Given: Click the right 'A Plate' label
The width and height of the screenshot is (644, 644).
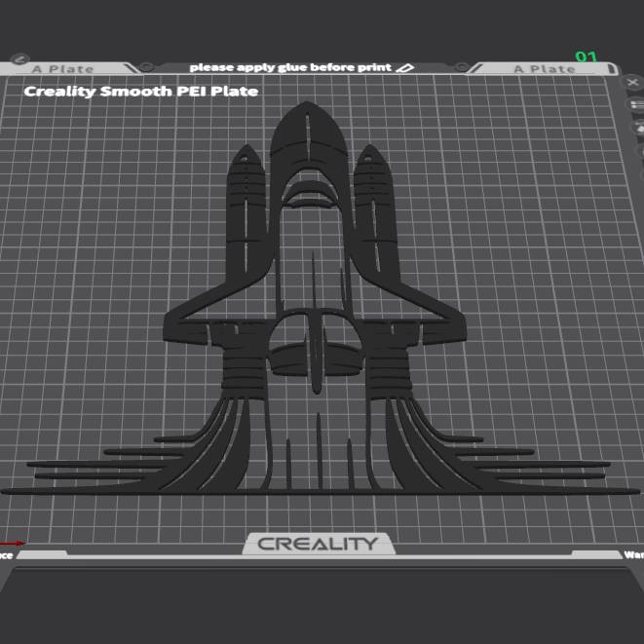Looking at the screenshot, I should (545, 69).
